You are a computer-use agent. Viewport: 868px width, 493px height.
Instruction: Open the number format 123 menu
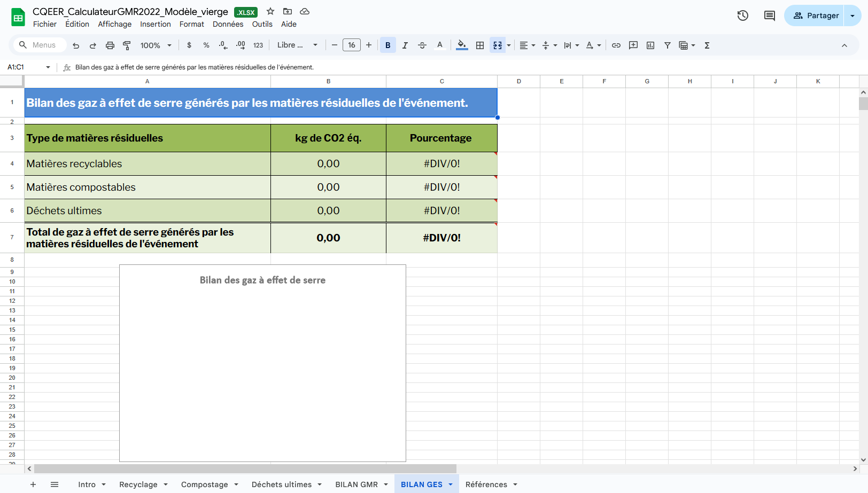[258, 45]
